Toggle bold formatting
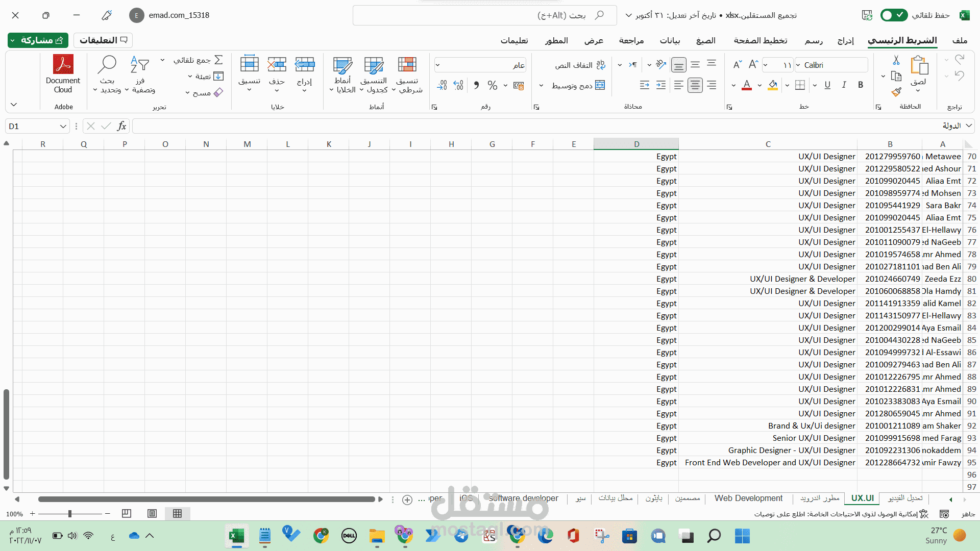This screenshot has height=551, width=980. coord(861,85)
